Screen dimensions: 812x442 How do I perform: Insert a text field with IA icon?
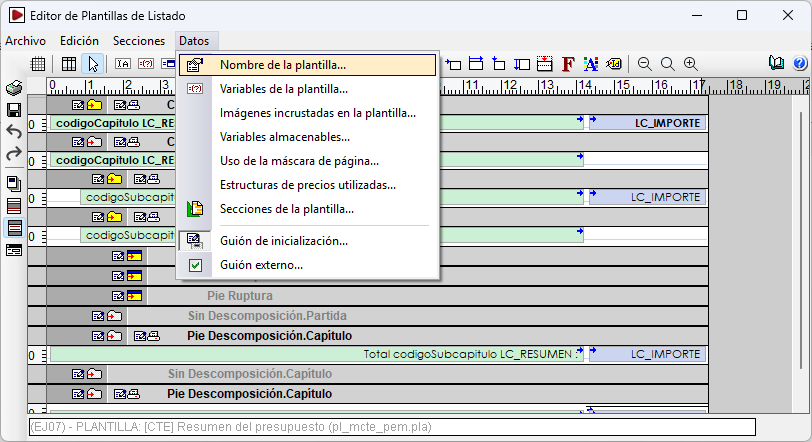tap(123, 64)
